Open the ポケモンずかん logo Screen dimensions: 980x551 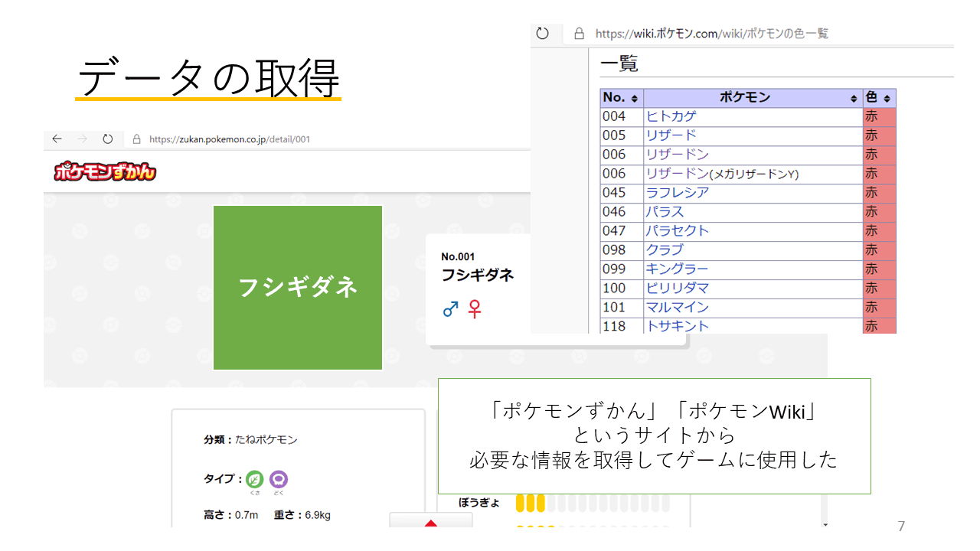coord(105,172)
